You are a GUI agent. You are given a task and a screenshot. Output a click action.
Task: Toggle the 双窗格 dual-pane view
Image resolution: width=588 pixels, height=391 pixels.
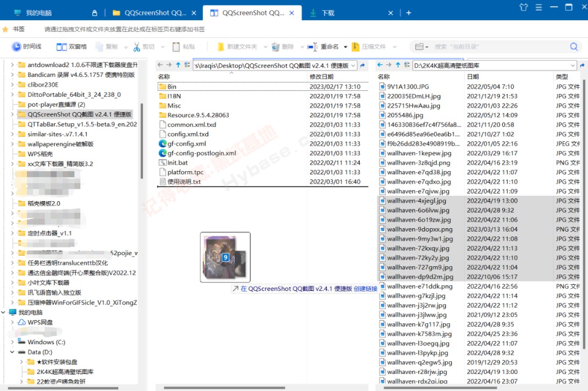tap(72, 47)
